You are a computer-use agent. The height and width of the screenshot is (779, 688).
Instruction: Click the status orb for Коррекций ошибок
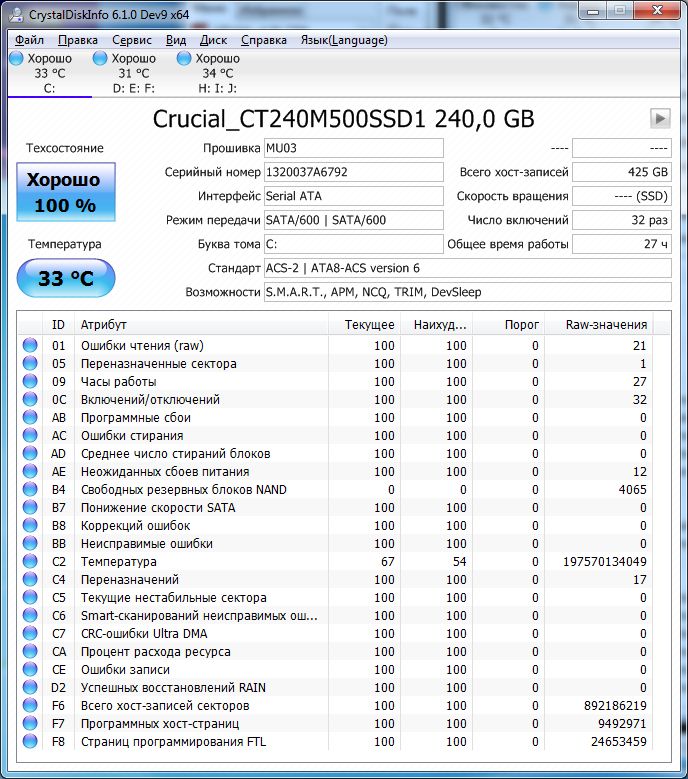(30, 525)
